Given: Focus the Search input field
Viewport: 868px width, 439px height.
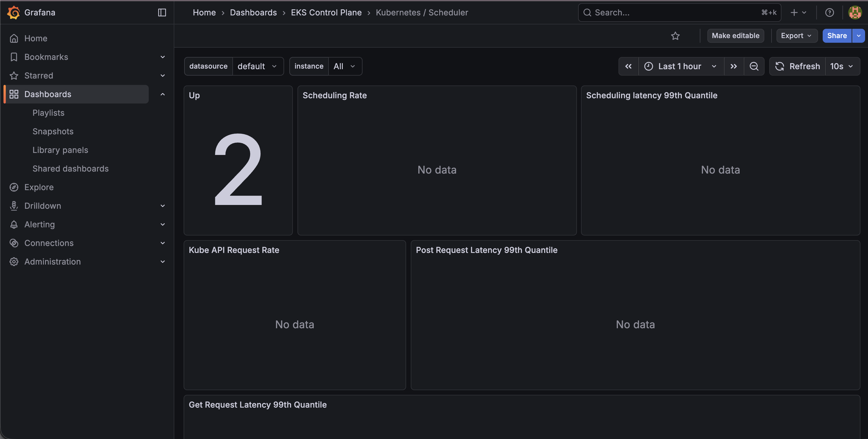Looking at the screenshot, I should point(679,13).
